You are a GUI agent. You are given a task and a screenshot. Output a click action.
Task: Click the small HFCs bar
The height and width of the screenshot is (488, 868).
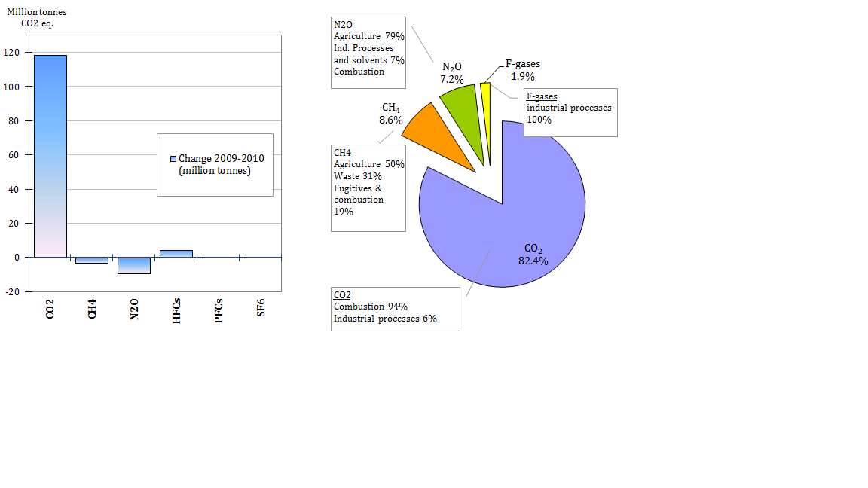pyautogui.click(x=176, y=254)
